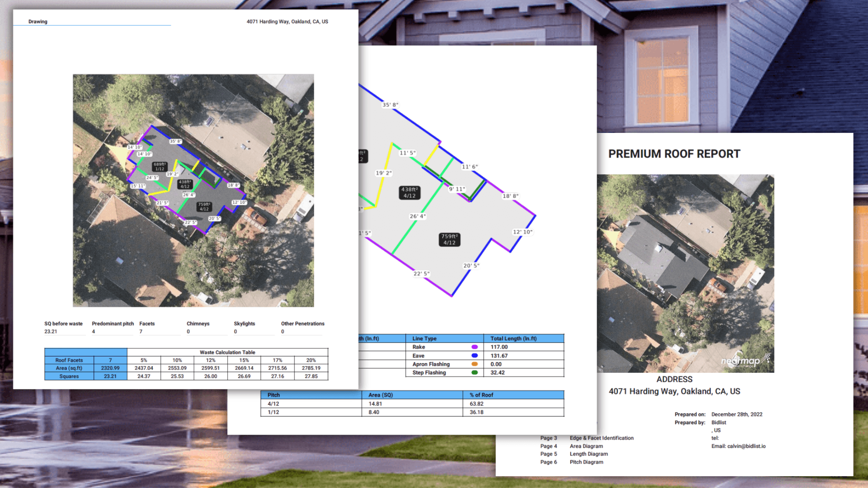Select the 438ft² 4/12 facet label in diagram
This screenshot has height=488, width=868.
410,192
